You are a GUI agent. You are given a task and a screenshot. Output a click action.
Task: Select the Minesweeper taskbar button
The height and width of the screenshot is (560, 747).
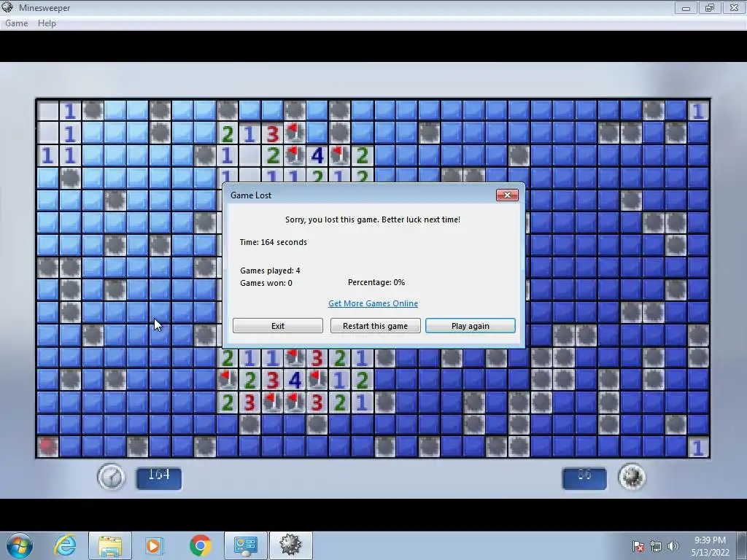coord(290,545)
